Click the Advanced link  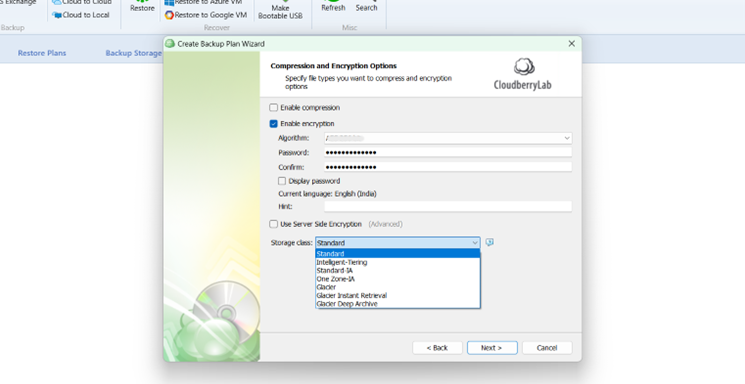coord(385,224)
